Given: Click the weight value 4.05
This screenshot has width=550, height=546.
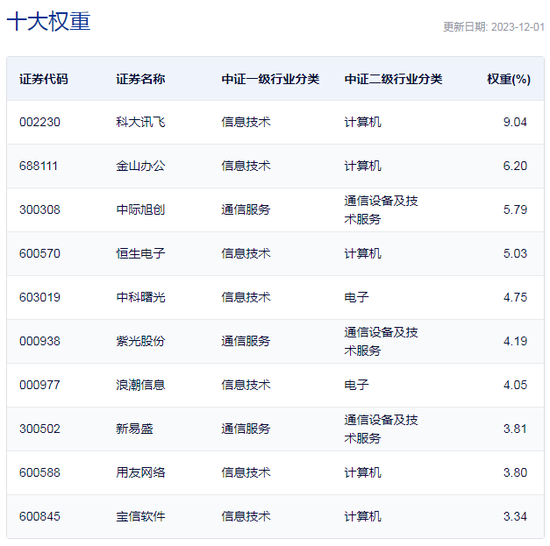Looking at the screenshot, I should (x=515, y=385).
